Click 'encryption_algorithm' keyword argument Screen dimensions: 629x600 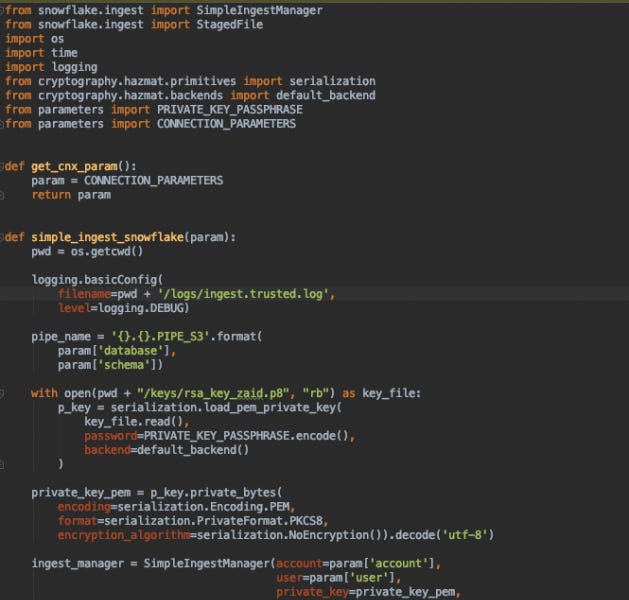pos(124,535)
